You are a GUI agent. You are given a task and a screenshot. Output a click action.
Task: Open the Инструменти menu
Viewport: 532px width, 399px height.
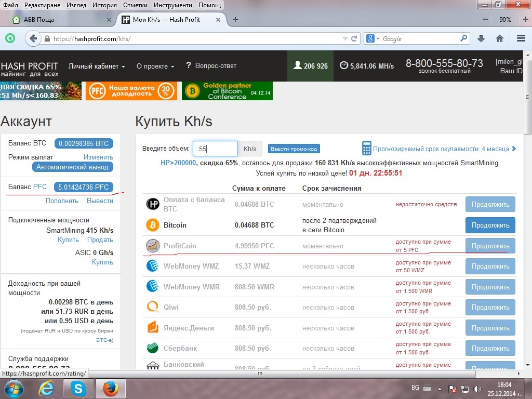(172, 5)
